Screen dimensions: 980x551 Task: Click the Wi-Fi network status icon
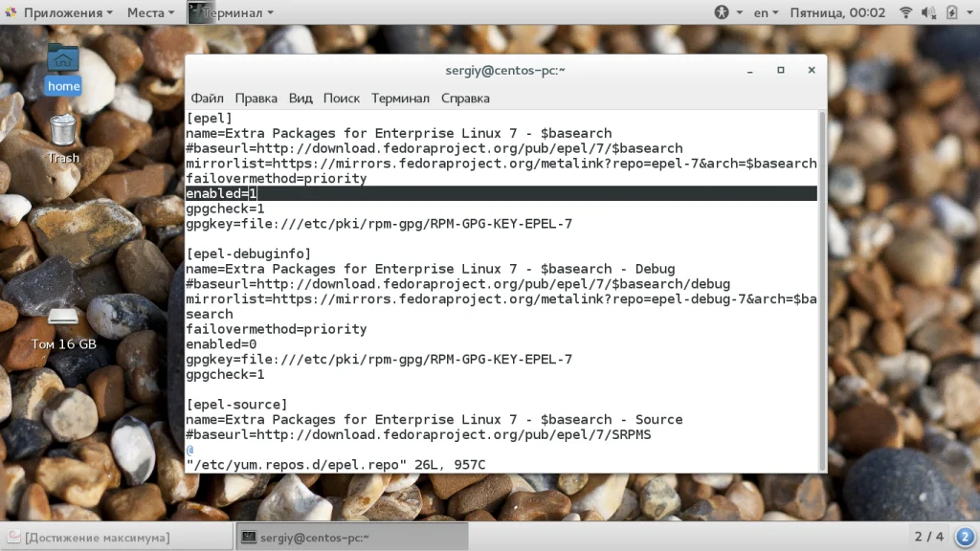tap(905, 12)
